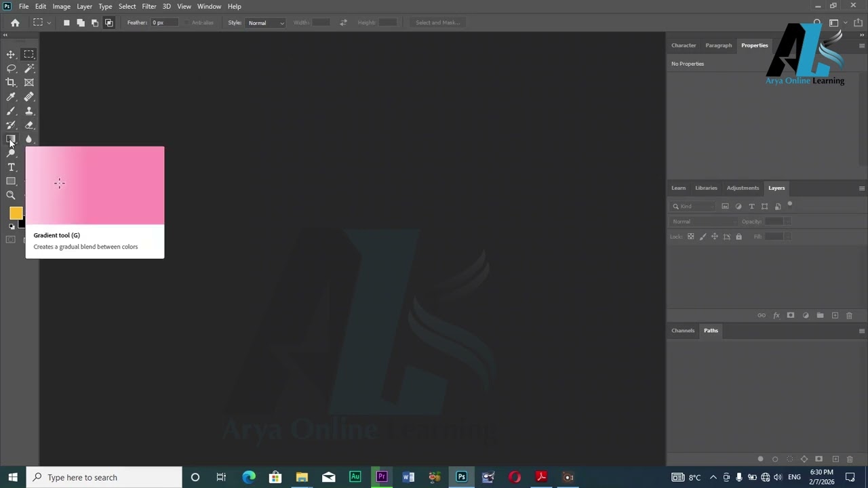Open the Window menu

(x=209, y=6)
